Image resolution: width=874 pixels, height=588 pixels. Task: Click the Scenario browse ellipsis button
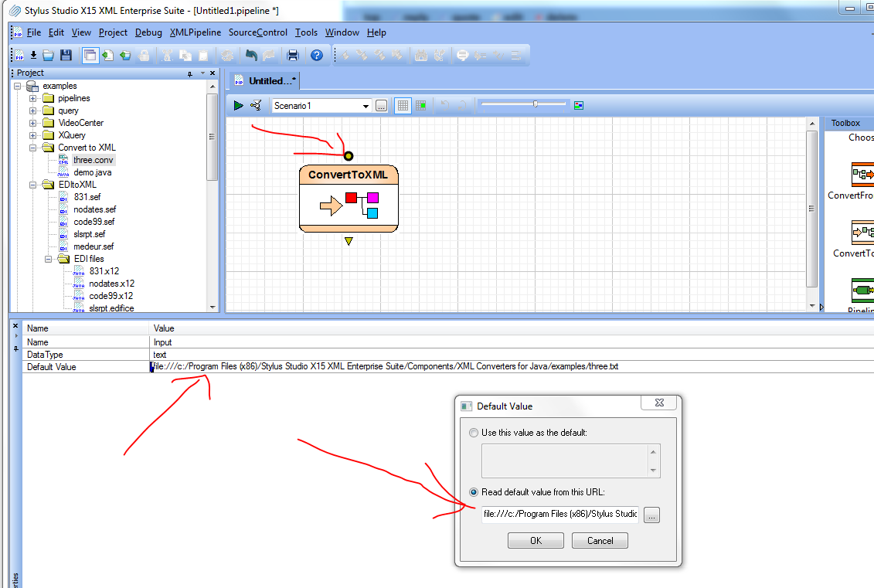coord(381,106)
